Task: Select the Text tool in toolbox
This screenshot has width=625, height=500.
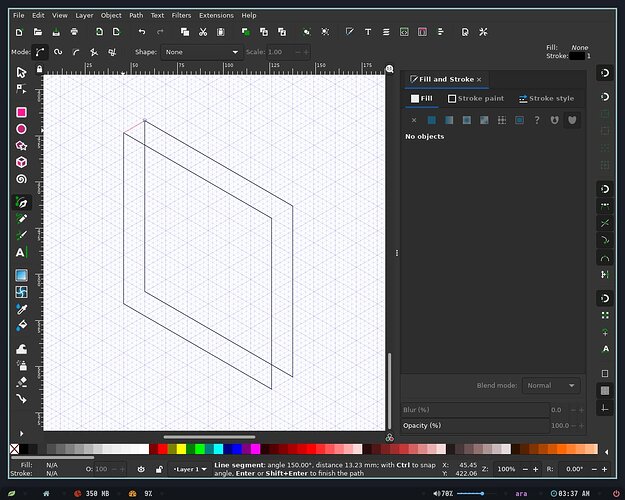Action: (22, 252)
